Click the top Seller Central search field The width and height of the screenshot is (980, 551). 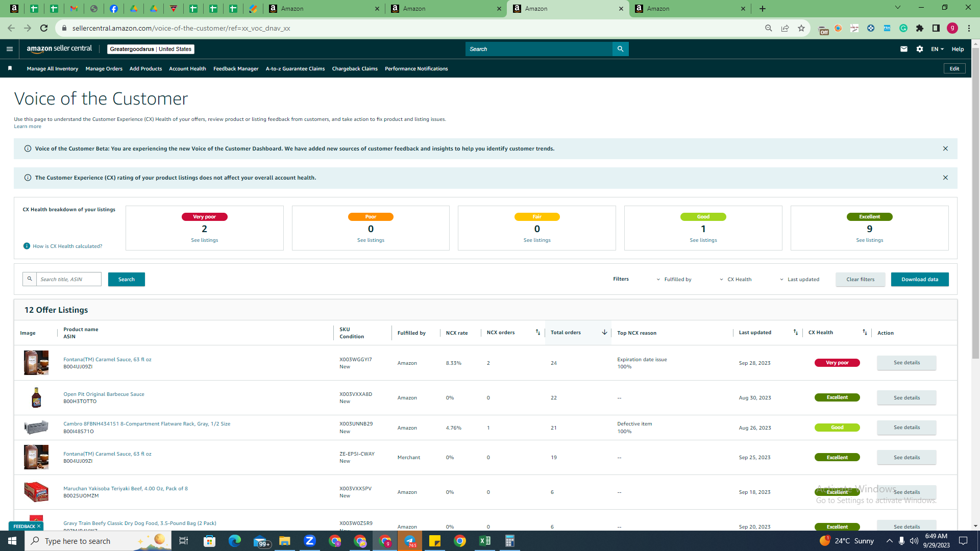click(x=538, y=49)
